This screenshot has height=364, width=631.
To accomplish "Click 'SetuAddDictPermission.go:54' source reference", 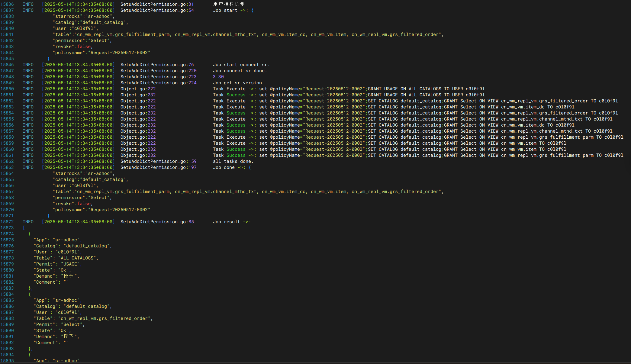I will coord(157,10).
